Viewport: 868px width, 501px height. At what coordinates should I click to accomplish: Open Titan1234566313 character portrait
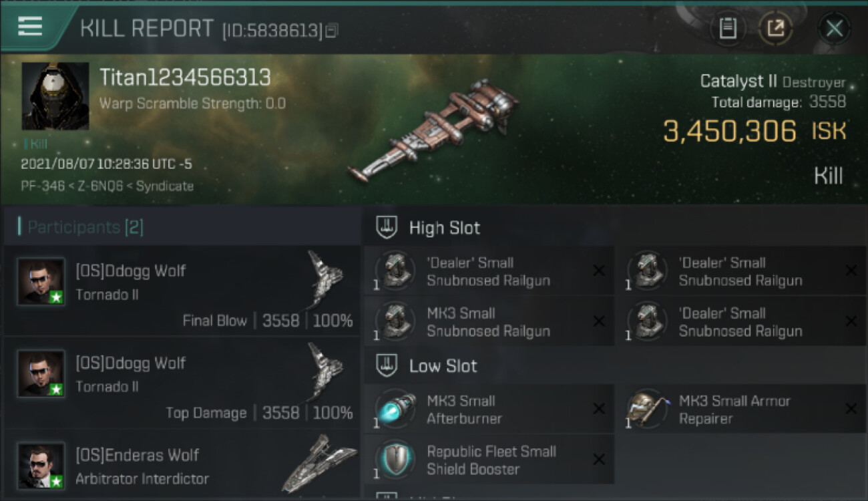coord(55,96)
